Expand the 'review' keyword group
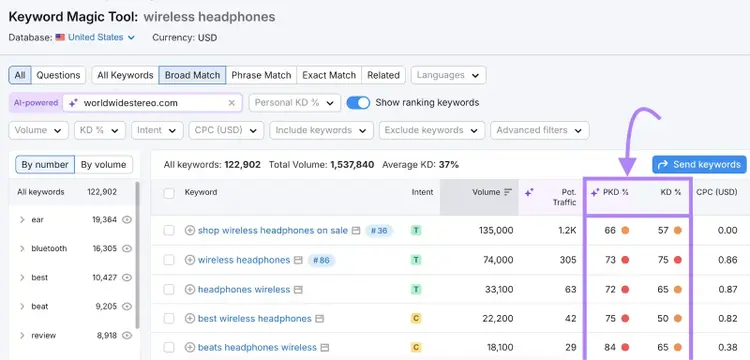 pos(22,336)
